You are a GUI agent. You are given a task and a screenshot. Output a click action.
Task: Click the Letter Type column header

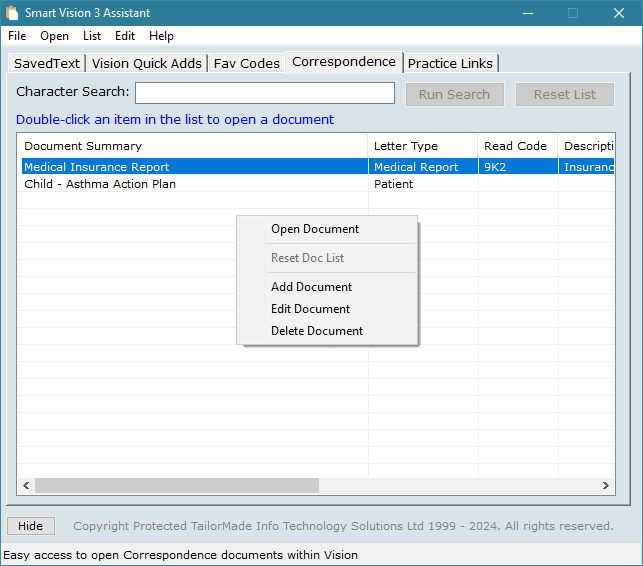point(423,146)
